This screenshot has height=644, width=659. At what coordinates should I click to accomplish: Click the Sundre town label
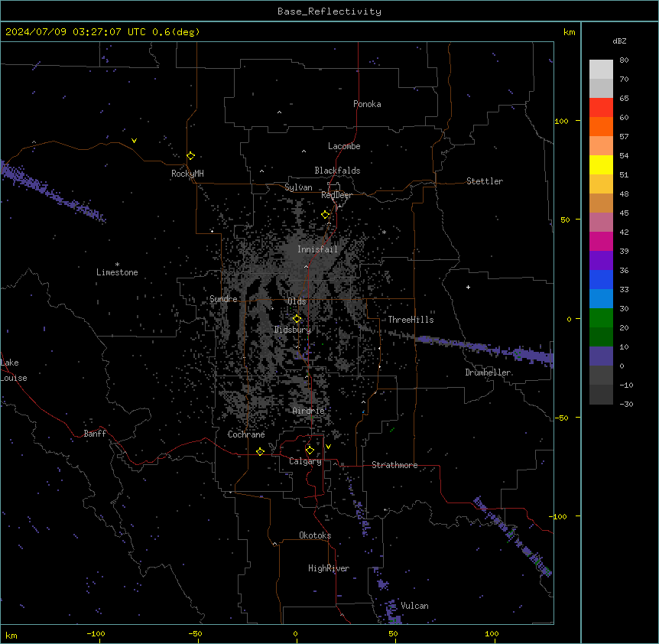(x=223, y=299)
